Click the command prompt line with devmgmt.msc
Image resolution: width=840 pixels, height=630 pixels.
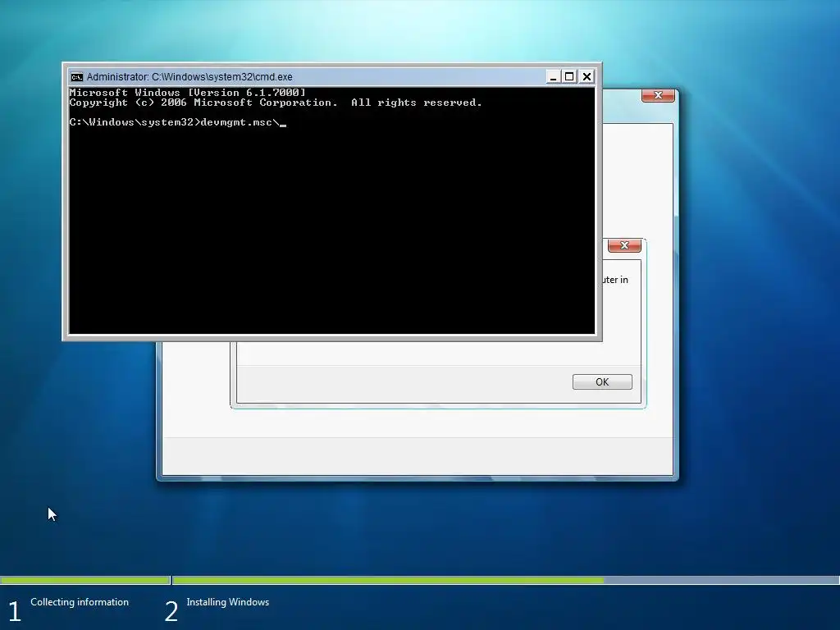[x=178, y=122]
